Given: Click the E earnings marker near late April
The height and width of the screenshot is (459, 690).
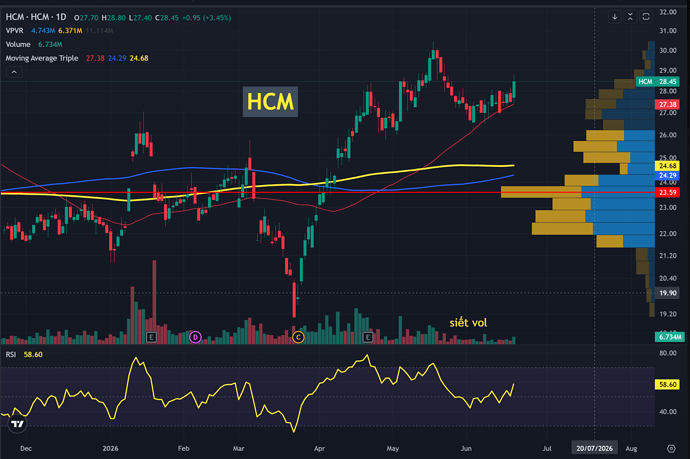Looking at the screenshot, I should pos(367,338).
